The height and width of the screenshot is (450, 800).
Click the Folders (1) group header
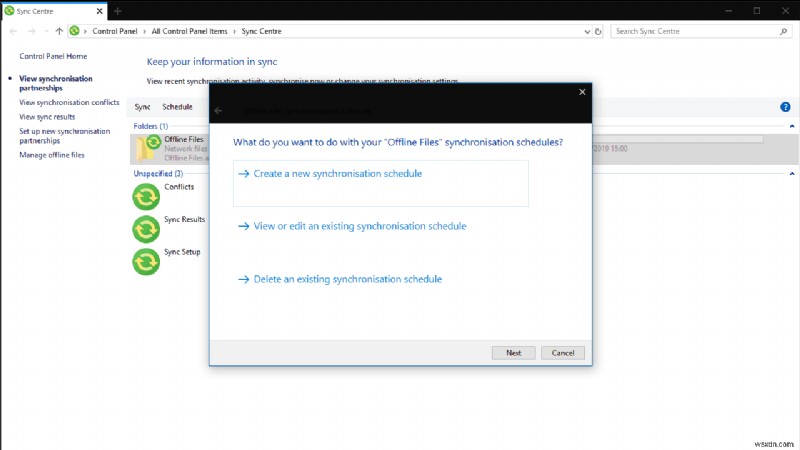tap(151, 126)
